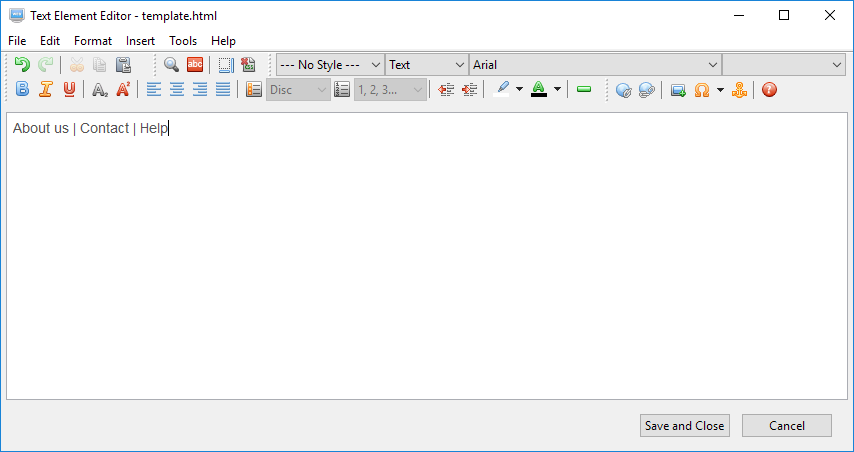Click the numbered list icon
The width and height of the screenshot is (854, 452).
341,90
